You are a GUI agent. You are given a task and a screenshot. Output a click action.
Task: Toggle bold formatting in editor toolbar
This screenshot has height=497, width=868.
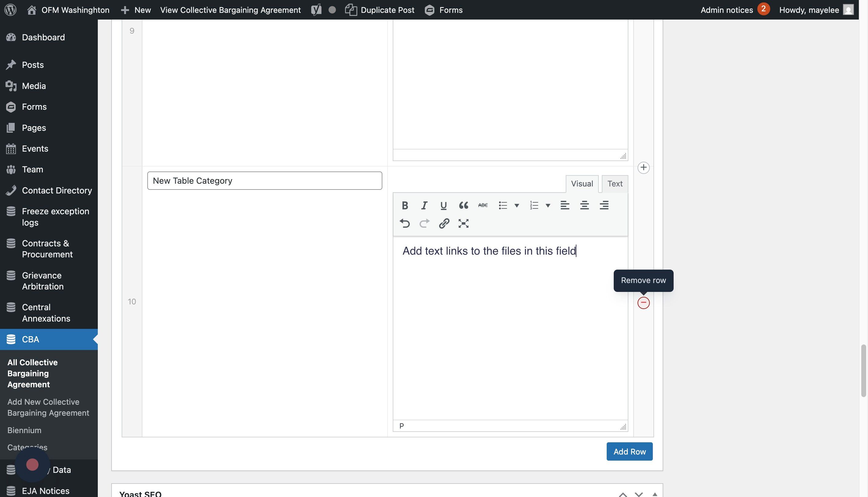[x=405, y=205]
